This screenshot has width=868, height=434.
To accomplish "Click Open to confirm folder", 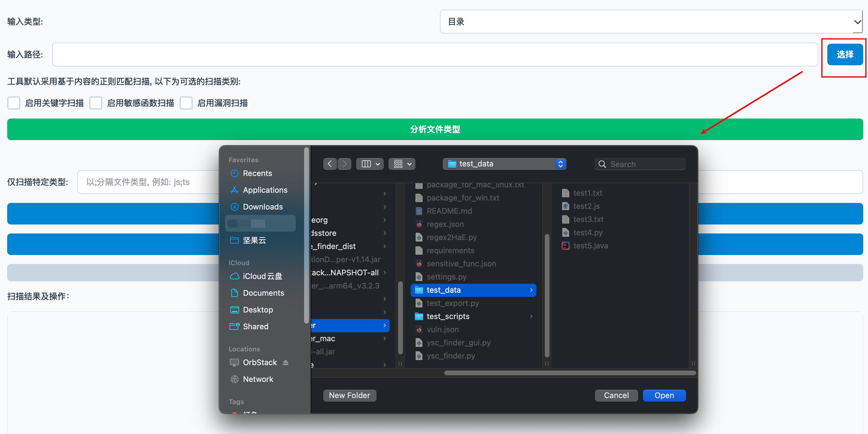I will click(x=664, y=396).
